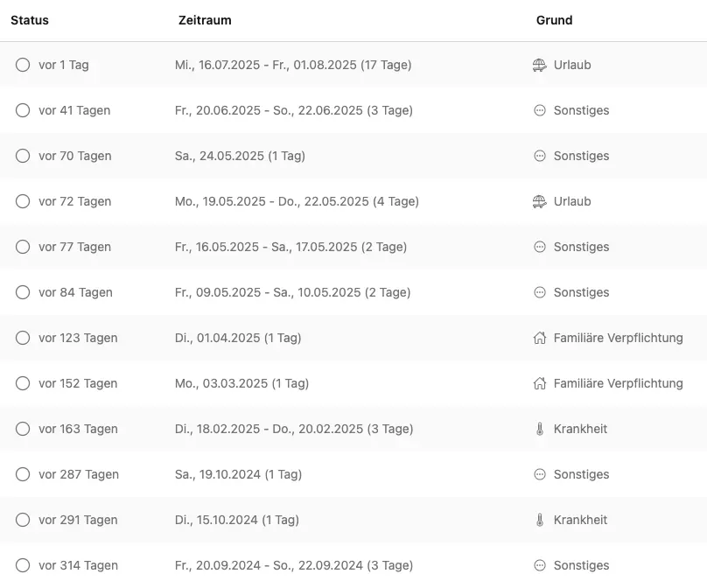Image resolution: width=707 pixels, height=588 pixels.
Task: Click the Sonstiges icon for 19.10.2024 entry
Action: coord(539,474)
